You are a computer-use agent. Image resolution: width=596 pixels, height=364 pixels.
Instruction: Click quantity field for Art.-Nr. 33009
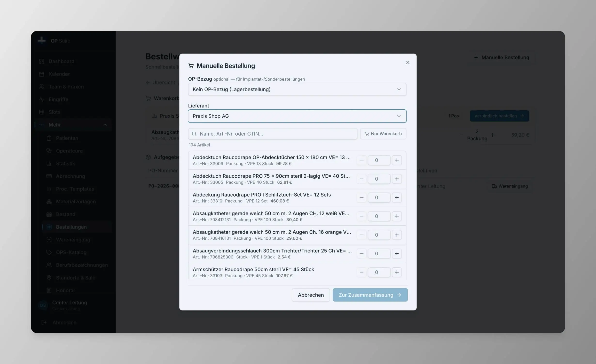click(379, 160)
